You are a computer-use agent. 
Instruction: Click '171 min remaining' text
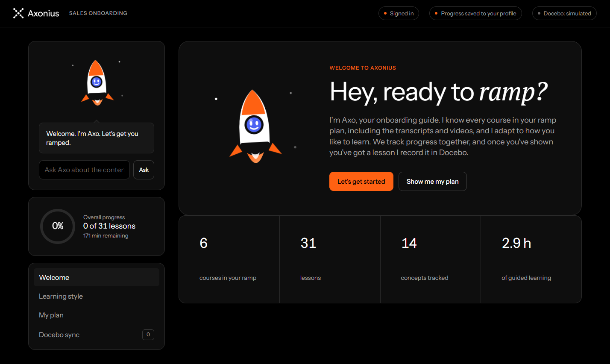[106, 236]
